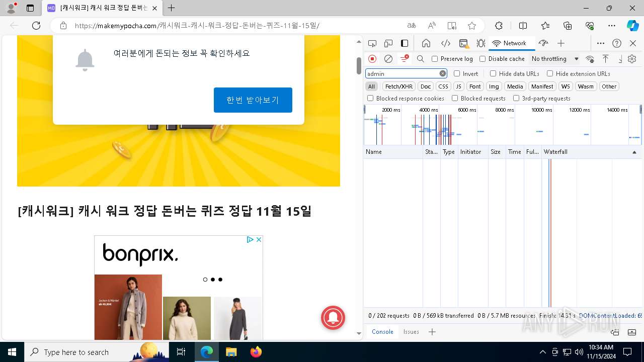Viewport: 644px width, 362px height.
Task: Filter requests by Font type
Action: (x=475, y=86)
